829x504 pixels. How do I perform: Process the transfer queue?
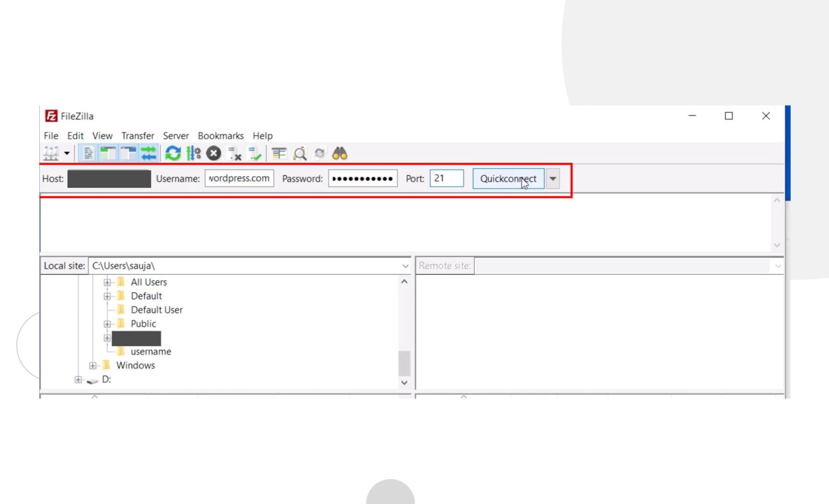(x=193, y=153)
